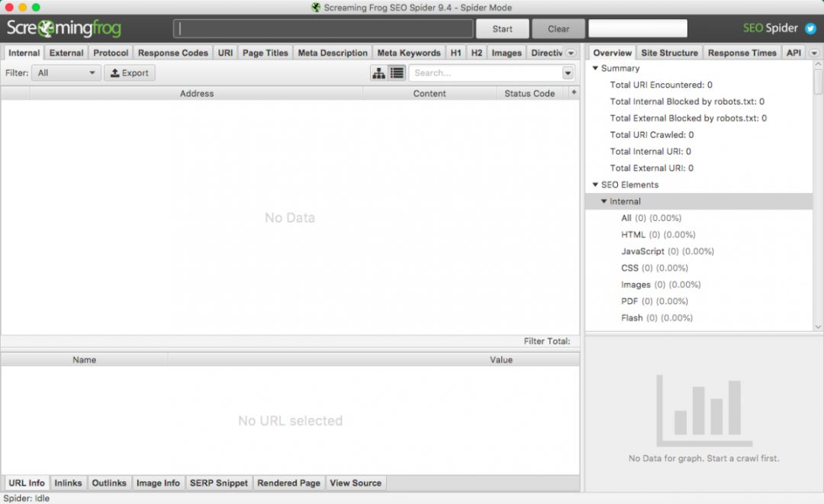Open the API tab
Image resolution: width=824 pixels, height=504 pixels.
point(793,53)
